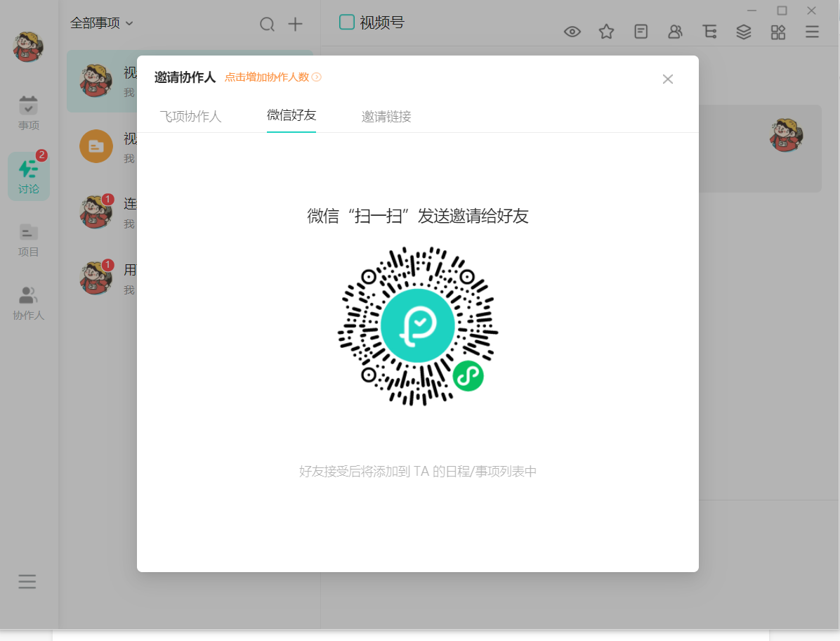Open 事项 in the sidebar
This screenshot has width=840, height=641.
pyautogui.click(x=28, y=113)
